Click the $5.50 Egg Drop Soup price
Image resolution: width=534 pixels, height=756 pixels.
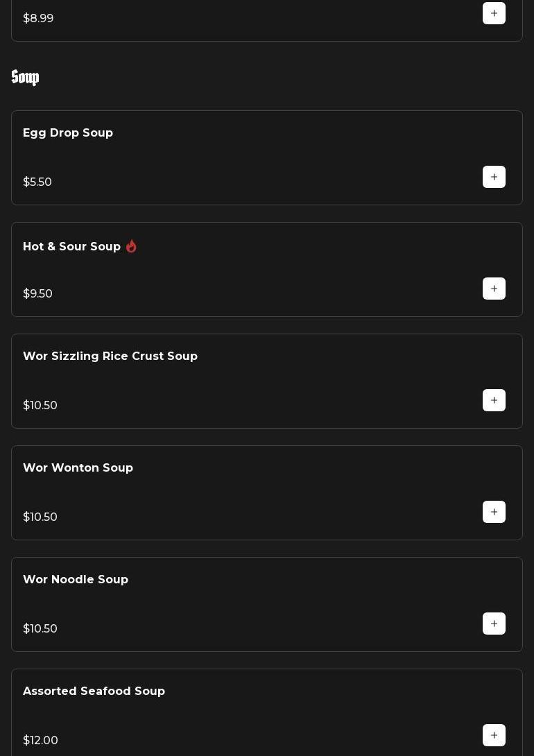(37, 182)
